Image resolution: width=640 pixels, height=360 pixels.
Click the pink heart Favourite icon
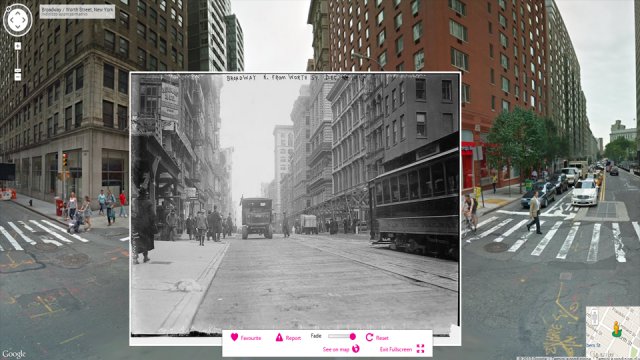tap(234, 337)
